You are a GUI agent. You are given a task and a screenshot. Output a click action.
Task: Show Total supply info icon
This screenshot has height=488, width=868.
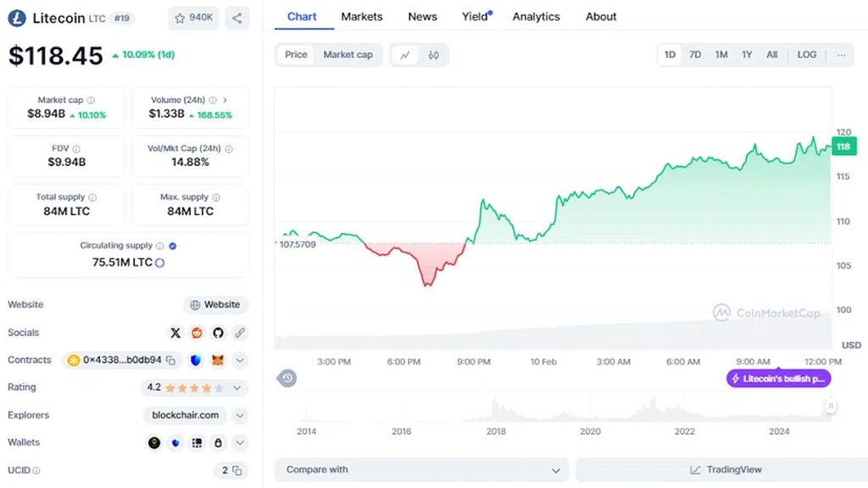point(92,197)
